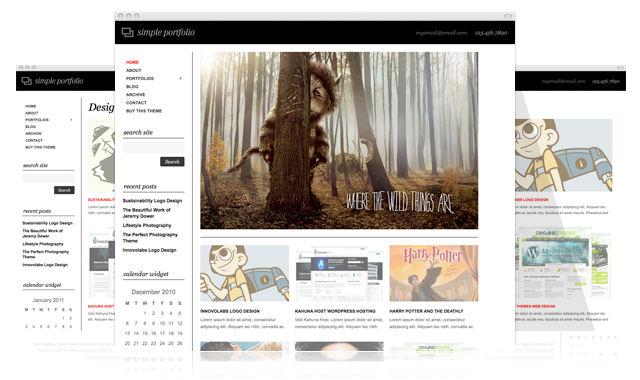640x380 pixels.
Task: Click the calendar widget heading in front window
Action: (x=146, y=274)
